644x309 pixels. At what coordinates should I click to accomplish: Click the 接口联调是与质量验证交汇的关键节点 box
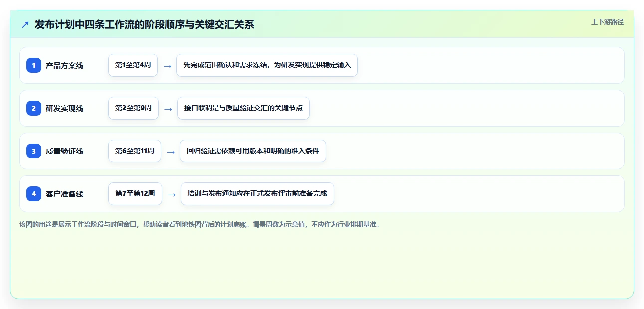(243, 108)
